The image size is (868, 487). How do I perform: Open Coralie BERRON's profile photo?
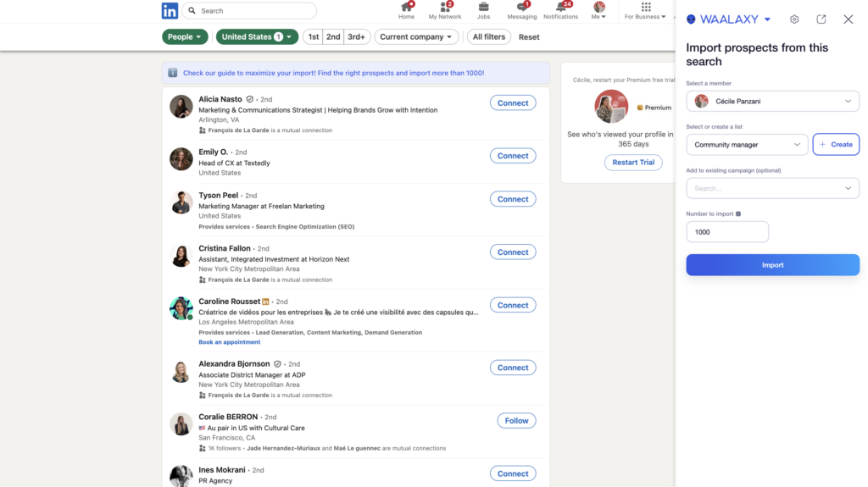181,424
